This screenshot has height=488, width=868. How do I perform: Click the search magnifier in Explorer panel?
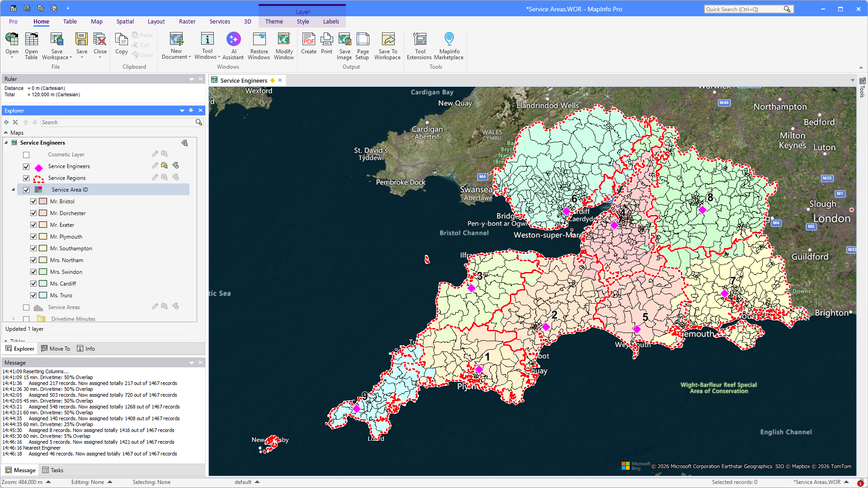(x=198, y=122)
